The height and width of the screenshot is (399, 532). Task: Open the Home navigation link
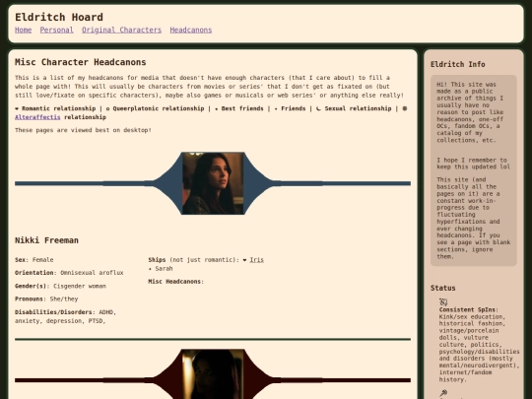pos(23,30)
